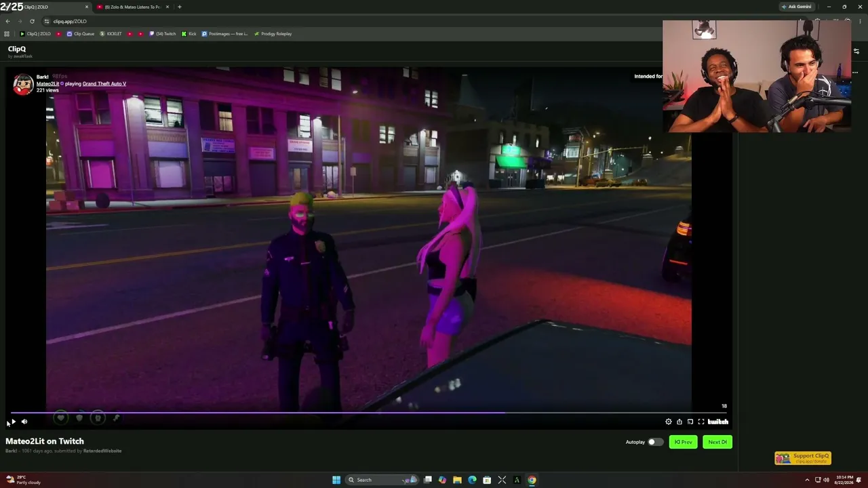Click the ClipQ logo heading

coord(17,49)
